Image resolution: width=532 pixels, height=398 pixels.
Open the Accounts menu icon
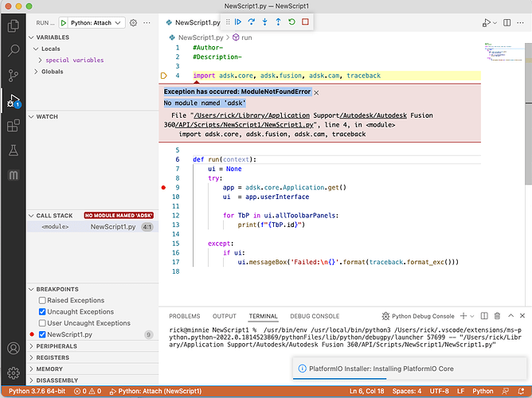[14, 348]
